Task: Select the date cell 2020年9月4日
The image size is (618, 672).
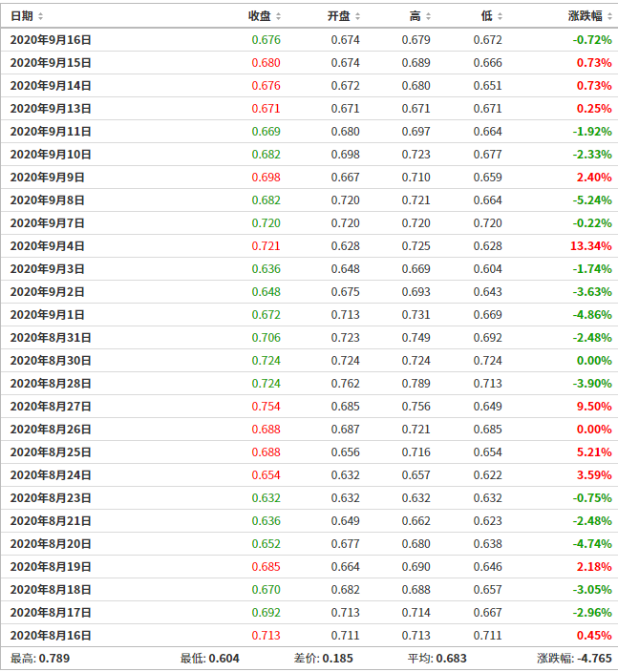Action: [x=47, y=246]
